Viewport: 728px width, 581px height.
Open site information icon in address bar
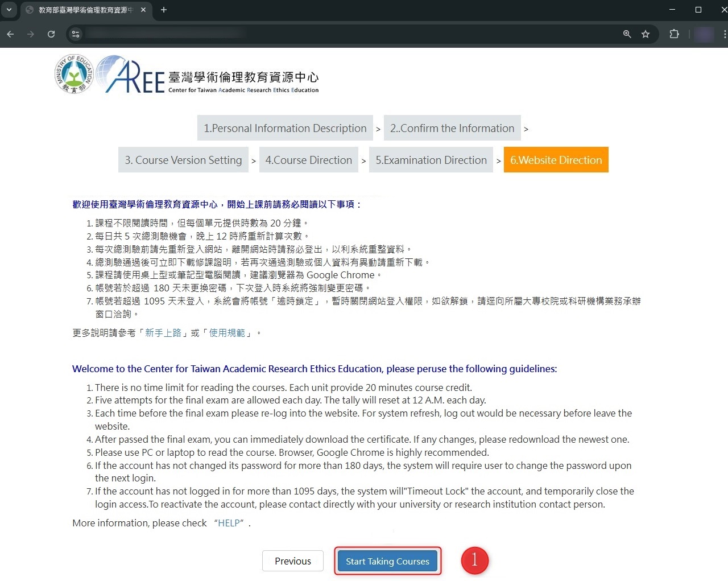click(x=76, y=34)
